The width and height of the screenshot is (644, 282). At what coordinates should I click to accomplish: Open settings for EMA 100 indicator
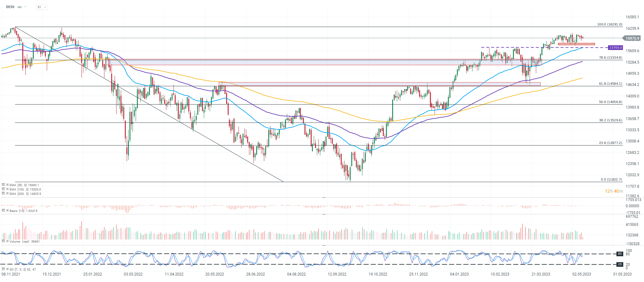3,189
